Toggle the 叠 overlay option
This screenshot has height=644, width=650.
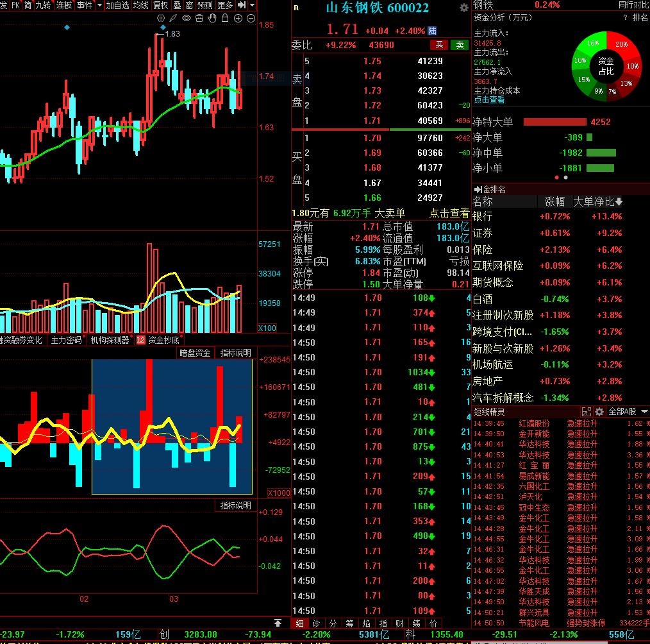pyautogui.click(x=178, y=5)
